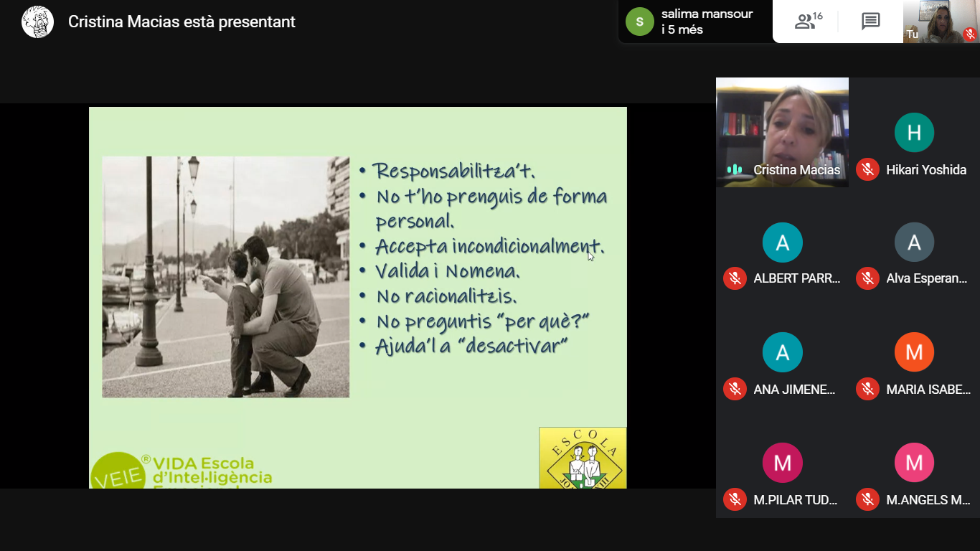
Task: Click the ANA JIMENE participant avatar
Action: 782,352
